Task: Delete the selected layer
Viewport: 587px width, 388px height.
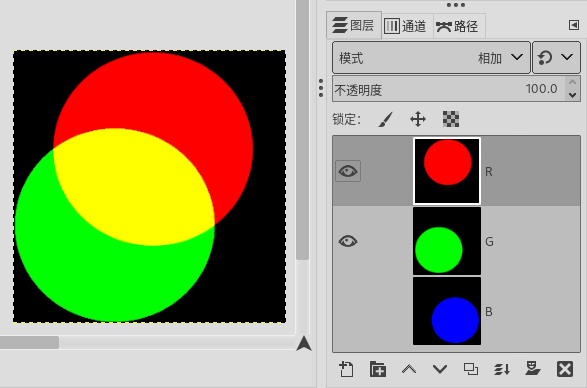Action: pos(565,369)
